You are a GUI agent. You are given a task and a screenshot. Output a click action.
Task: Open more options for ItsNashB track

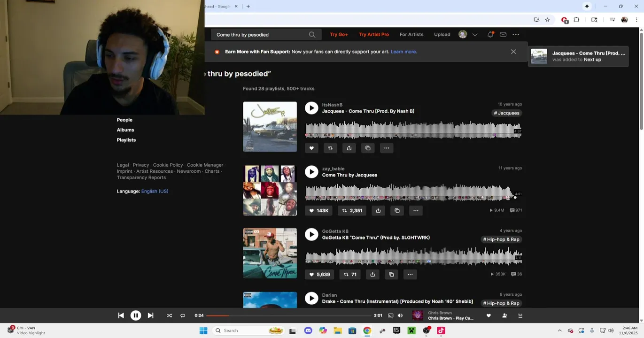(x=387, y=148)
